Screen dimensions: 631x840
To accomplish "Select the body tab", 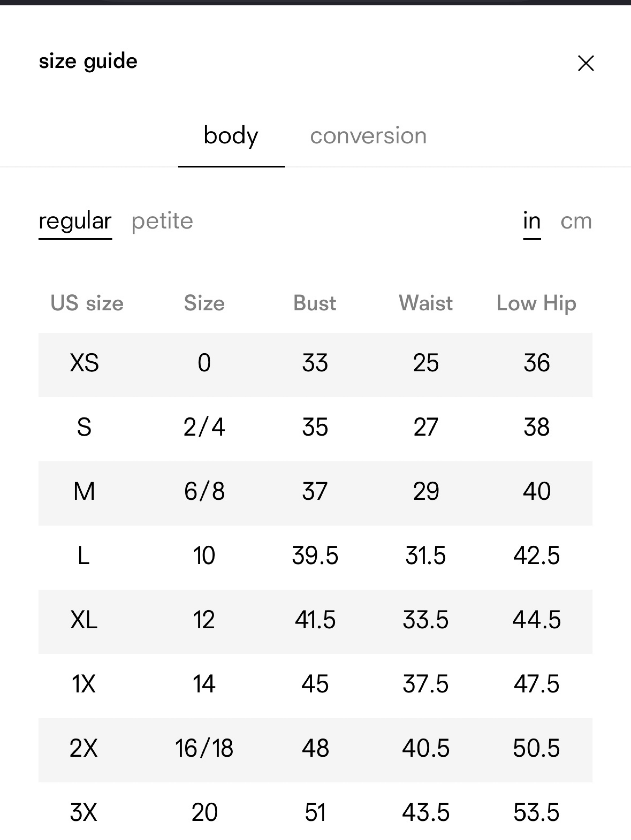I will 231,136.
